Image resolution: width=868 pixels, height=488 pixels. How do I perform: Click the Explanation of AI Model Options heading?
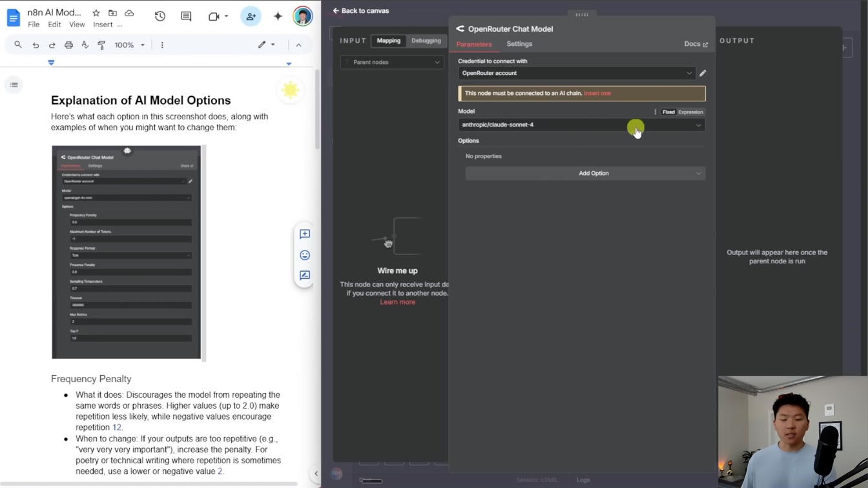pos(141,101)
